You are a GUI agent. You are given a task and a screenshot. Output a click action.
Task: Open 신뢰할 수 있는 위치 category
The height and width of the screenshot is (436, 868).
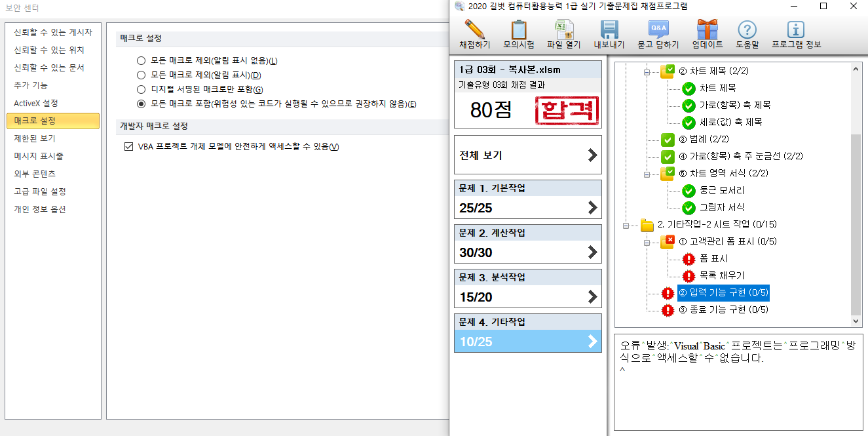49,50
